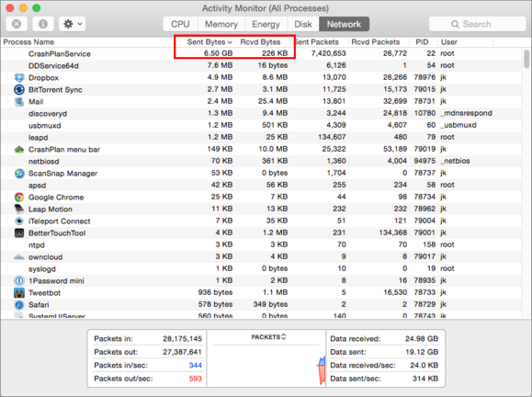
Task: Click the Safari compass icon
Action: (19, 305)
